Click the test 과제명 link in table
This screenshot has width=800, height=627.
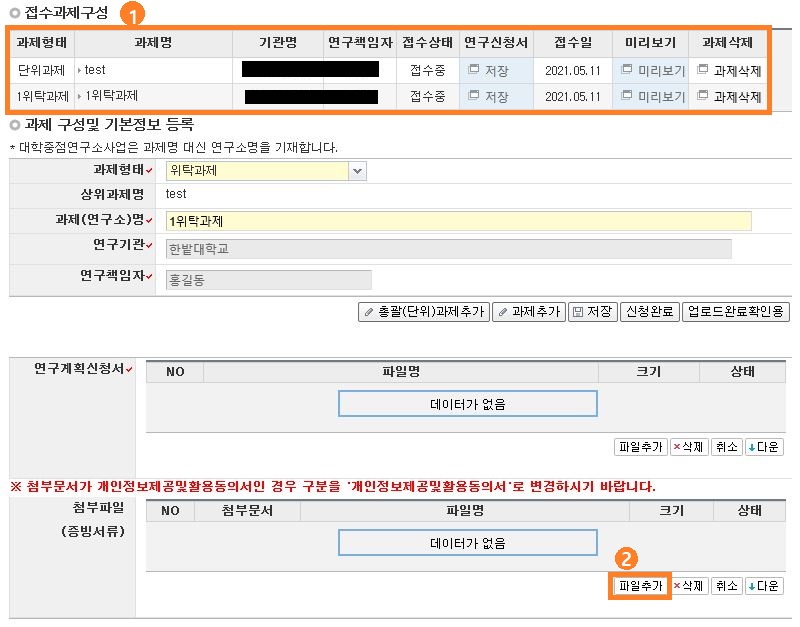[x=95, y=70]
